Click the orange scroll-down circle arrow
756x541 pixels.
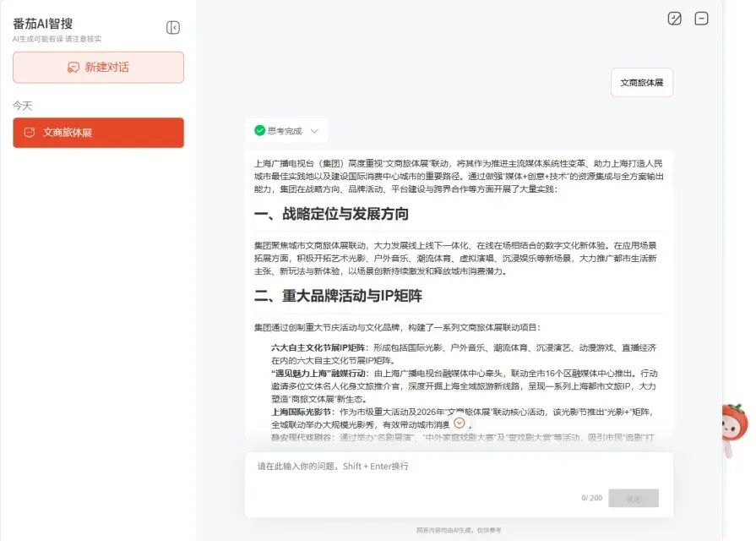point(460,424)
